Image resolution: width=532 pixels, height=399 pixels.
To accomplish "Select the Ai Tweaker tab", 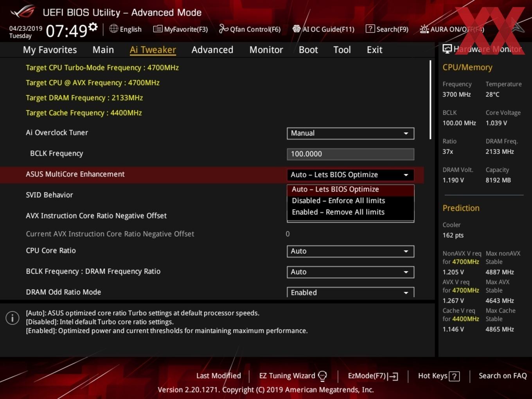I will click(x=153, y=50).
